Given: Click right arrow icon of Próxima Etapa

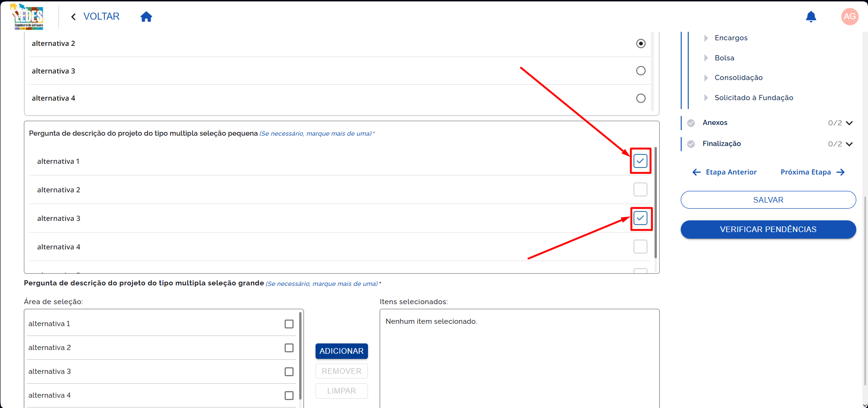Looking at the screenshot, I should [x=841, y=172].
